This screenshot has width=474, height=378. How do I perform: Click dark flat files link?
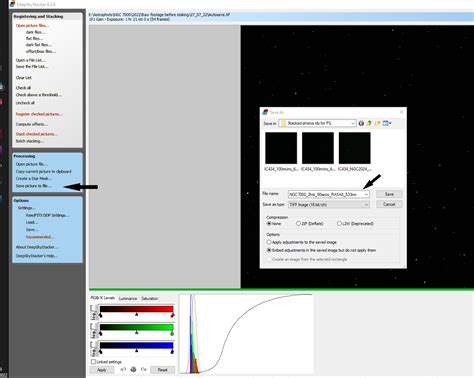39,45
